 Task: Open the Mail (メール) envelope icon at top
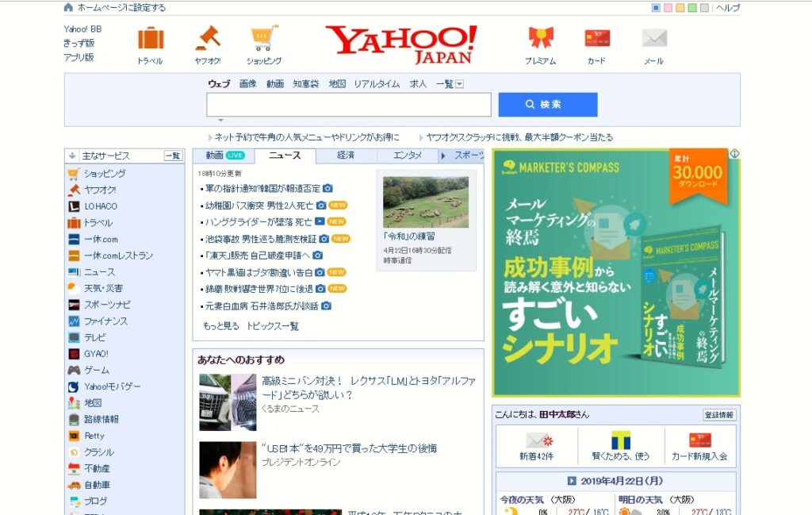[x=654, y=38]
